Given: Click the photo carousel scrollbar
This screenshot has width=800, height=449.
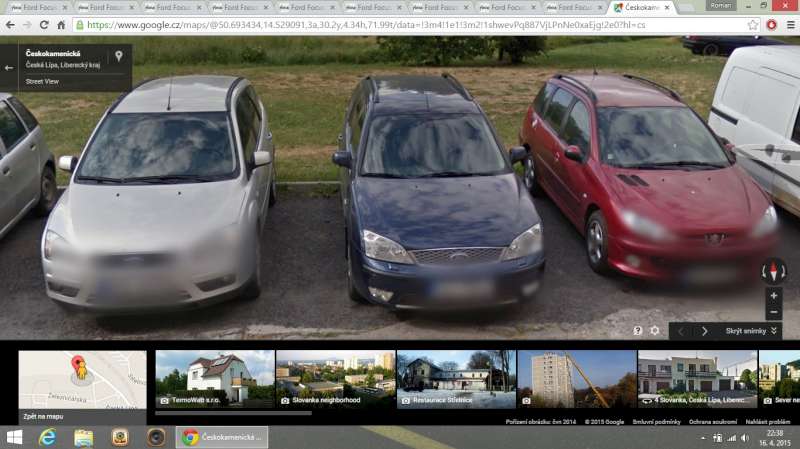Looking at the screenshot, I should tap(234, 412).
